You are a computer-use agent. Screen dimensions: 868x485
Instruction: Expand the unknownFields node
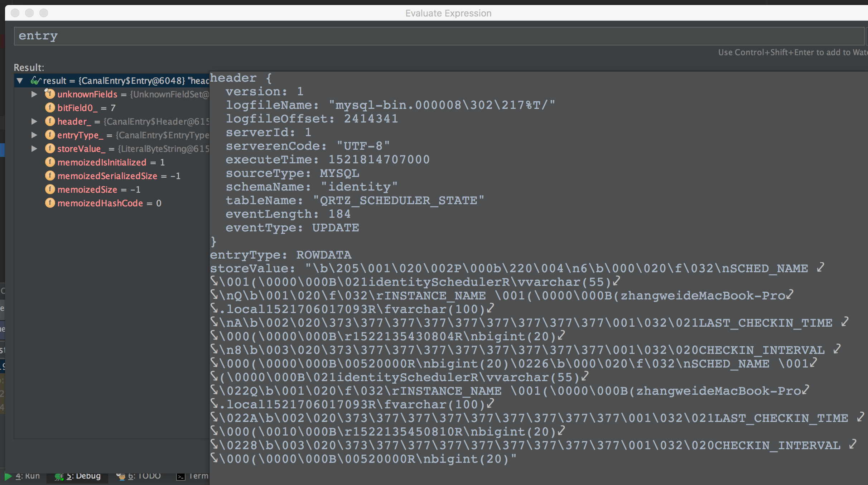coord(34,94)
